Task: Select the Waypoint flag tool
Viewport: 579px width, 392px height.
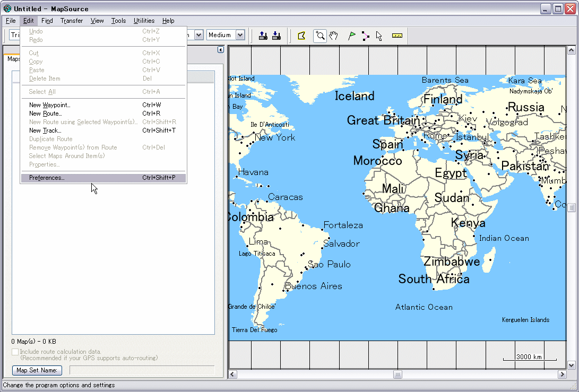Action: (351, 36)
